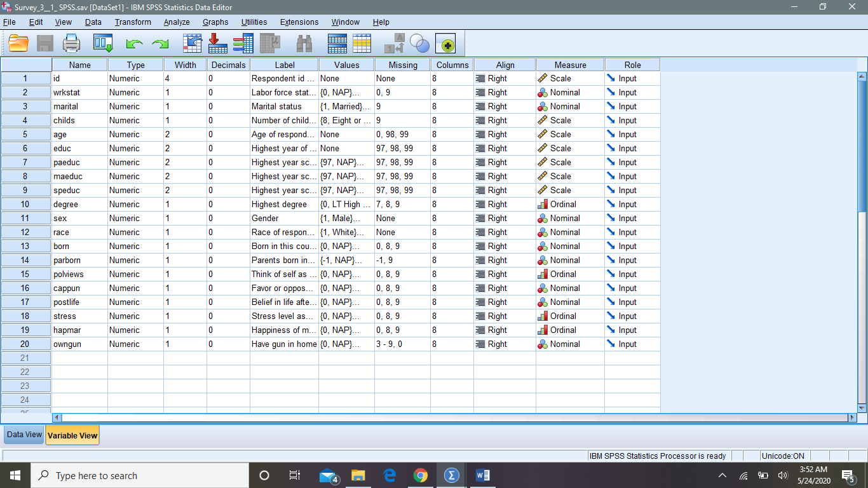
Task: Switch to the Data View tab
Action: pos(23,435)
